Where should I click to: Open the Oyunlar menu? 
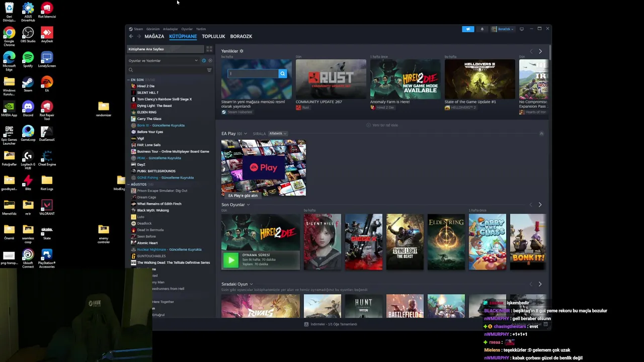tap(187, 29)
